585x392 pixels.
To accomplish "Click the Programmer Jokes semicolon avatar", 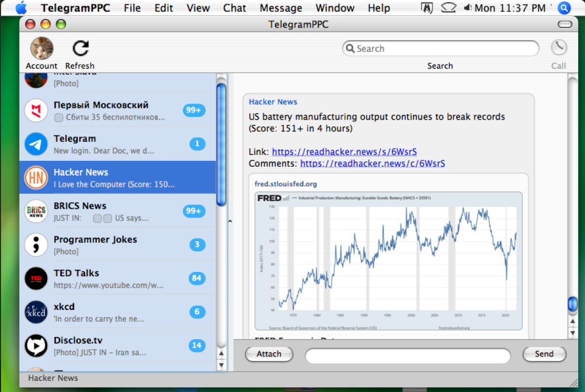I will coord(36,245).
